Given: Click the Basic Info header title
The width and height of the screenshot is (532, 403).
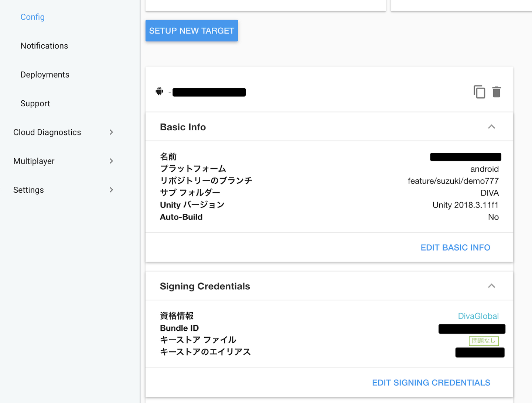Looking at the screenshot, I should coord(183,127).
